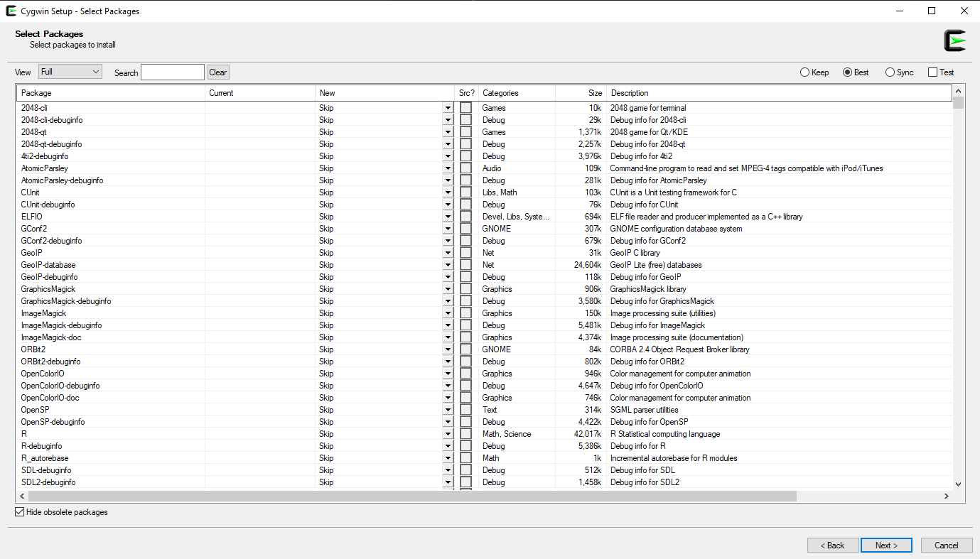Screen dimensions: 980x559
Task: Click the vertical scrollbar down arrow
Action: coord(958,484)
